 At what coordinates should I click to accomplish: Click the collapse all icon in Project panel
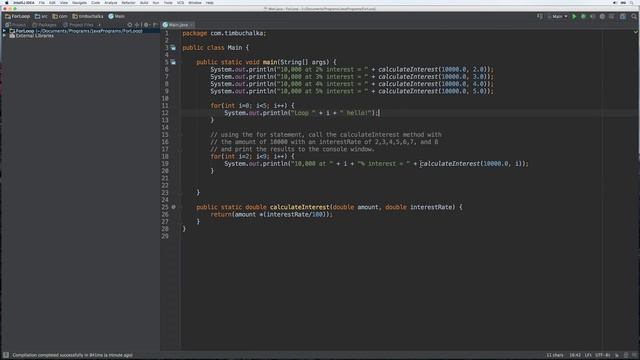point(137,25)
